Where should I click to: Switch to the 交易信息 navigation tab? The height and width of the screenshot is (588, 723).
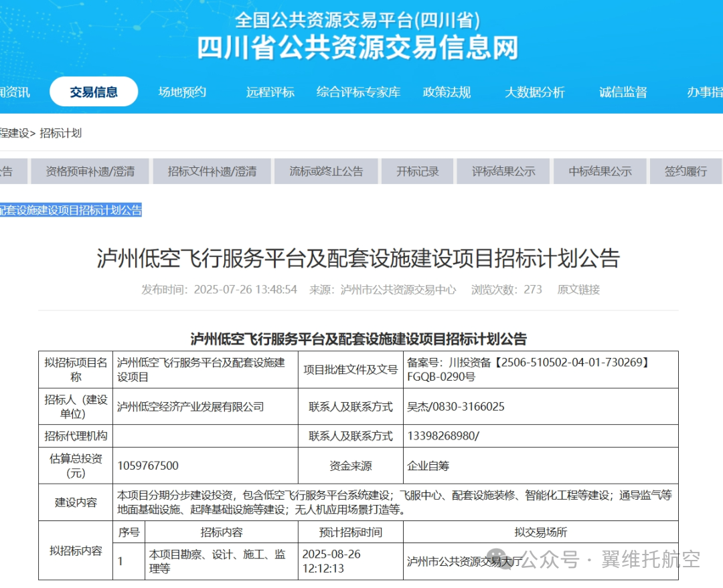click(94, 92)
